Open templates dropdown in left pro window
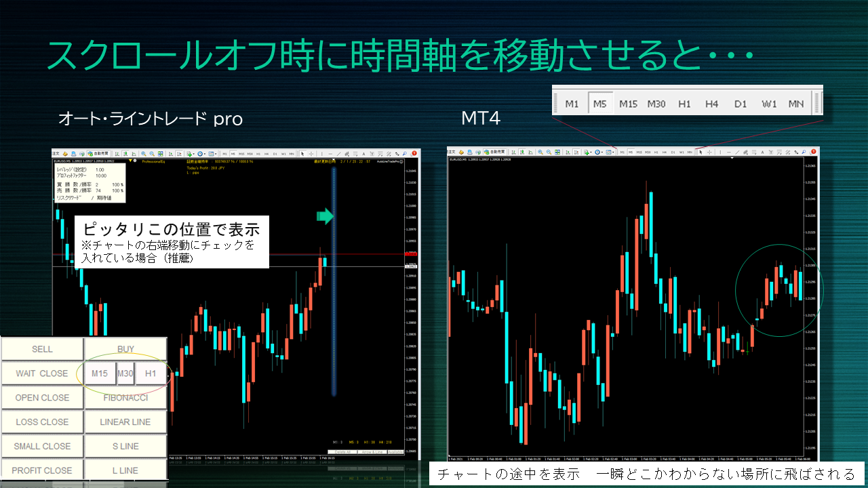 point(213,154)
